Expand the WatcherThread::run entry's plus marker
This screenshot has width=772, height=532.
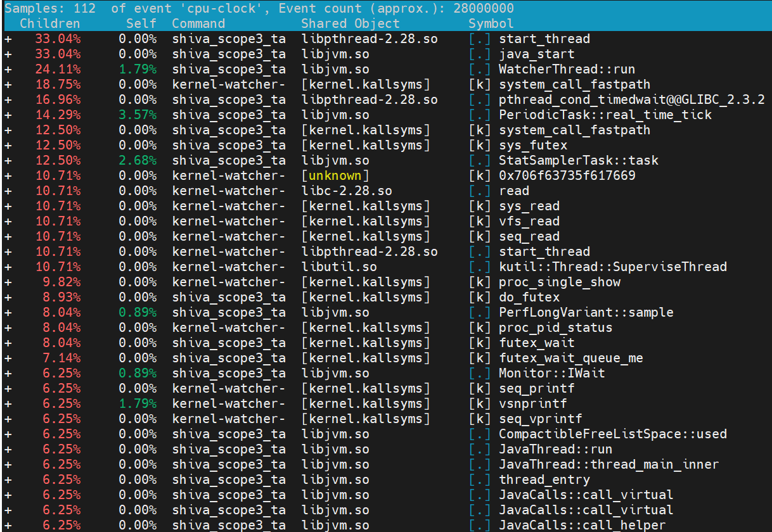(x=8, y=70)
